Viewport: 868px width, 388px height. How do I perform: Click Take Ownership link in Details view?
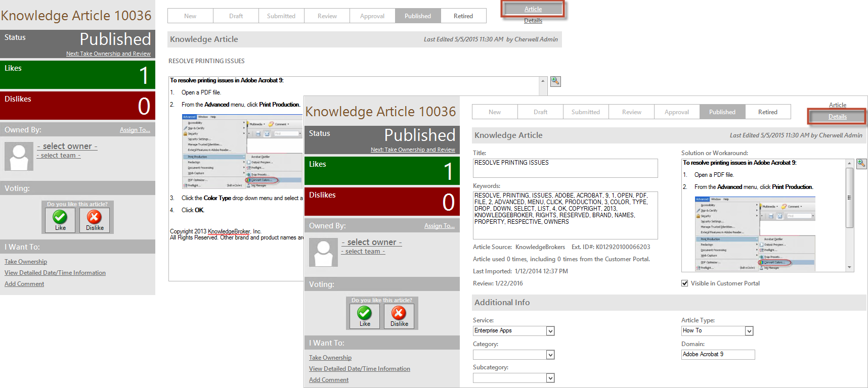pos(330,358)
